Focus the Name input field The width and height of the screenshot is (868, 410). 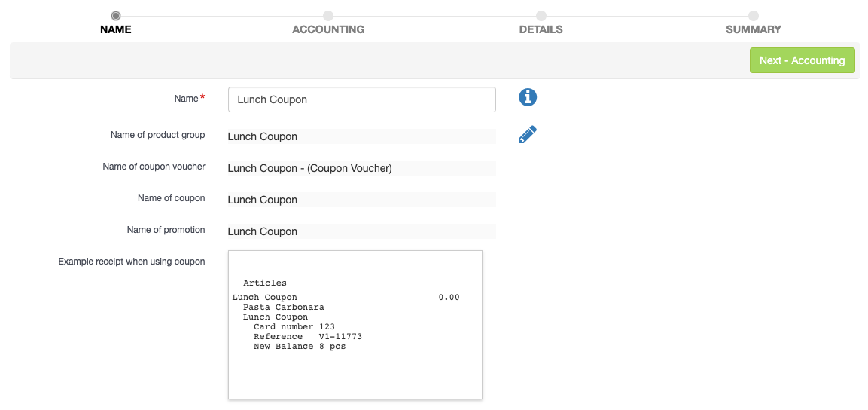coord(362,99)
